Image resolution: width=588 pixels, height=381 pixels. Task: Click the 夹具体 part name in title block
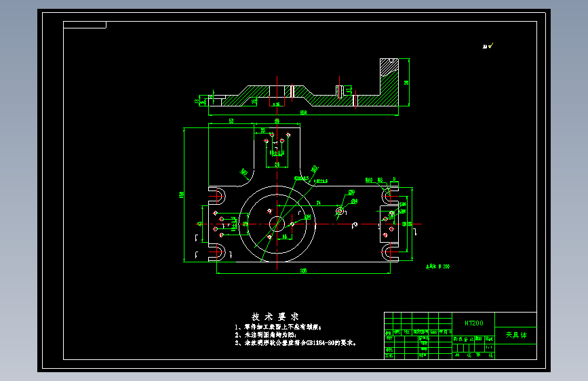click(x=516, y=335)
